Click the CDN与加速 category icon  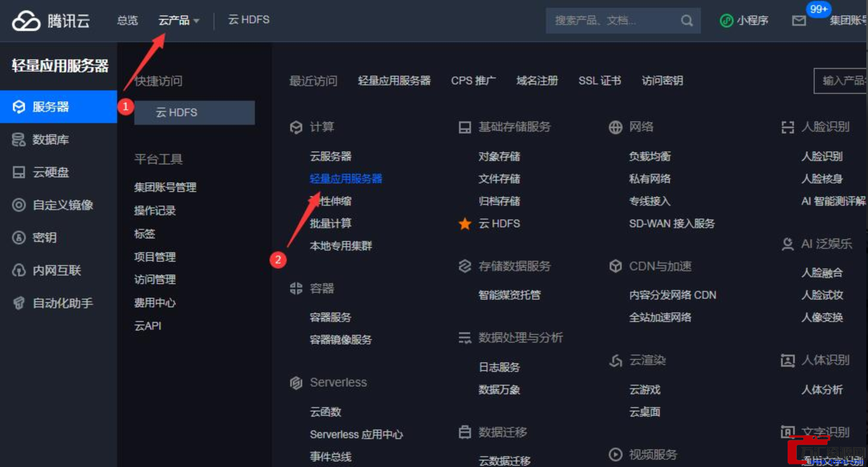coord(615,266)
